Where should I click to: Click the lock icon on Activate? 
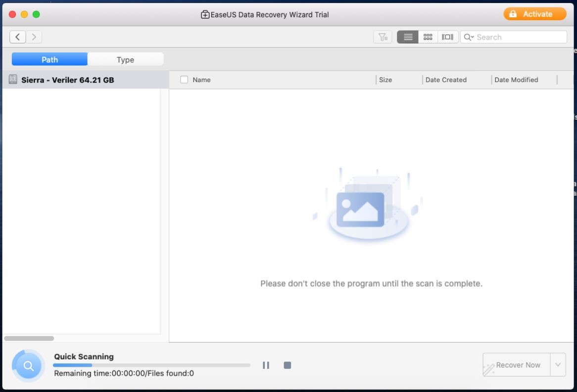point(513,14)
